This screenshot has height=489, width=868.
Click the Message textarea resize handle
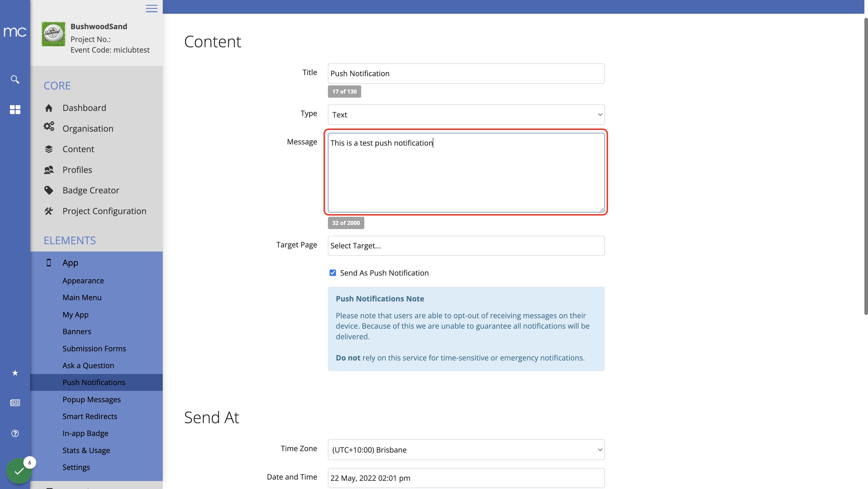click(x=602, y=209)
